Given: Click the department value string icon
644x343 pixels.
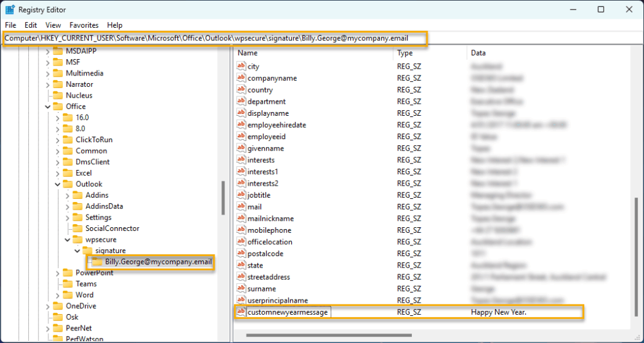Looking at the screenshot, I should [x=241, y=101].
